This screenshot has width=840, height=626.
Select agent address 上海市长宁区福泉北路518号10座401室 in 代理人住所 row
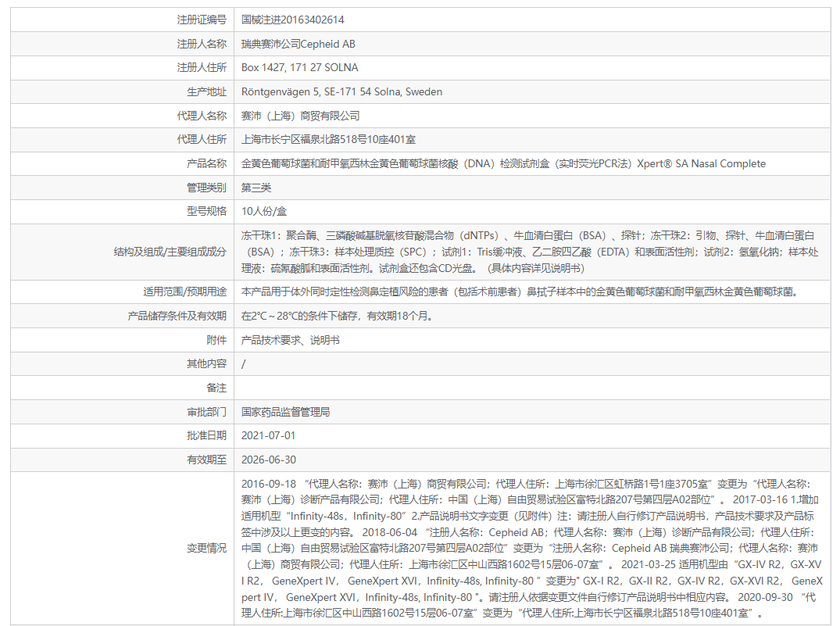tap(328, 139)
